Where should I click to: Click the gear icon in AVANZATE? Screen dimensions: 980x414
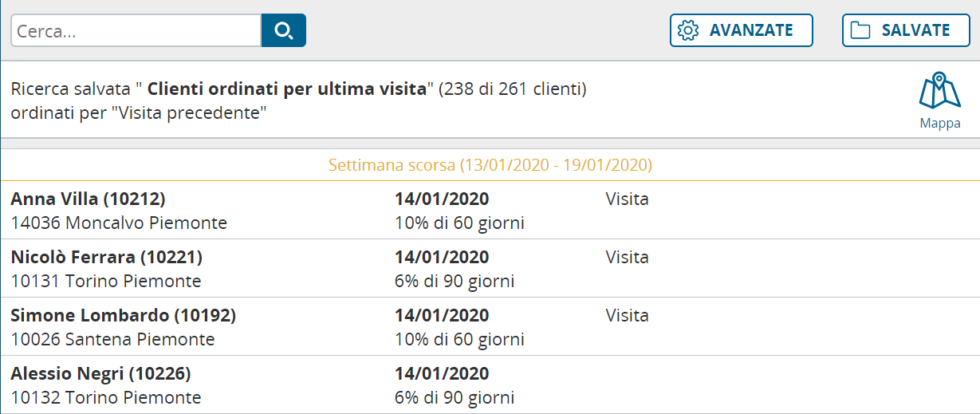point(687,30)
